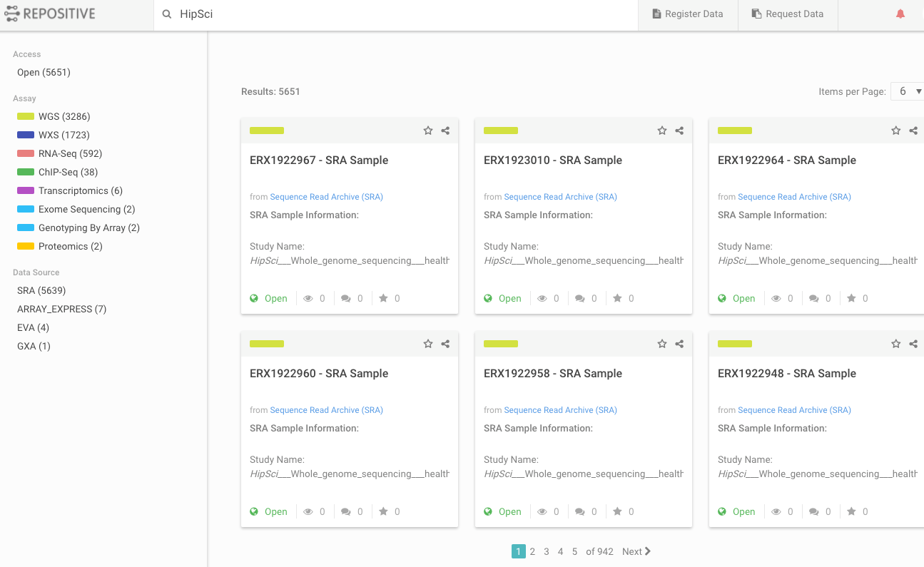The width and height of the screenshot is (924, 567).
Task: Click the search magnifier icon
Action: click(167, 14)
